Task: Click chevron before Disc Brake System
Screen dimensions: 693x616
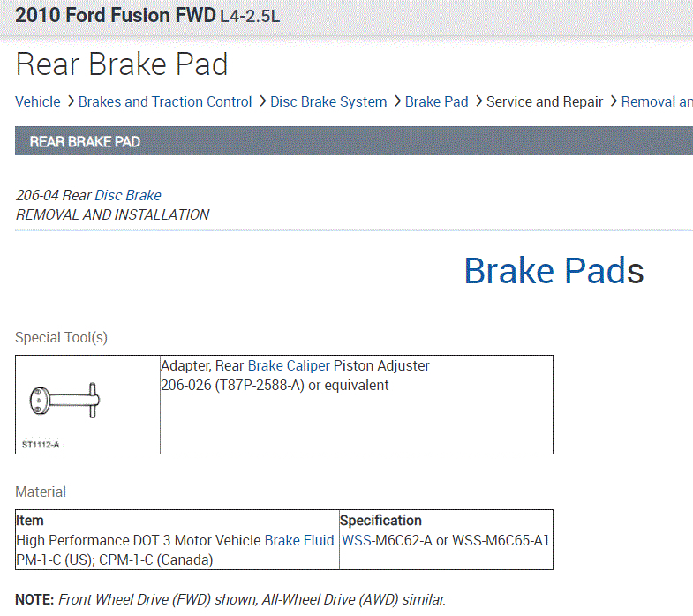Action: pyautogui.click(x=262, y=101)
